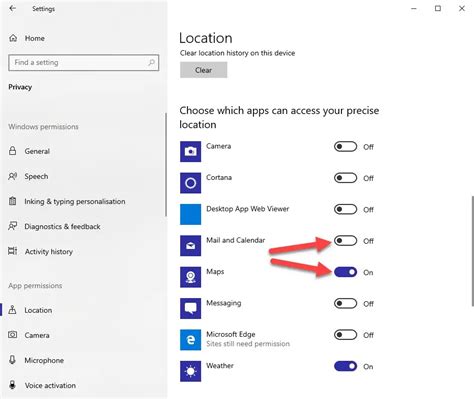Click the search magnifier icon
Image resolution: width=474 pixels, height=399 pixels.
(151, 62)
